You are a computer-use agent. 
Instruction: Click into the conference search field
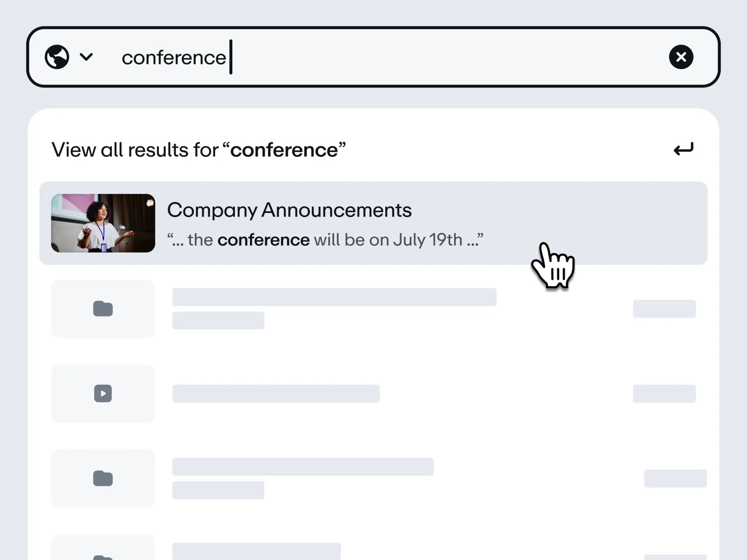(373, 57)
